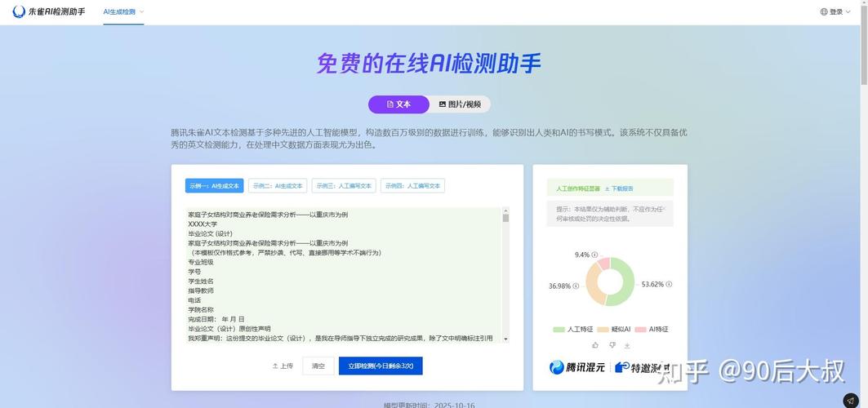This screenshot has height=408, width=868.
Task: Click the text line 指导教师
Action: [x=201, y=290]
